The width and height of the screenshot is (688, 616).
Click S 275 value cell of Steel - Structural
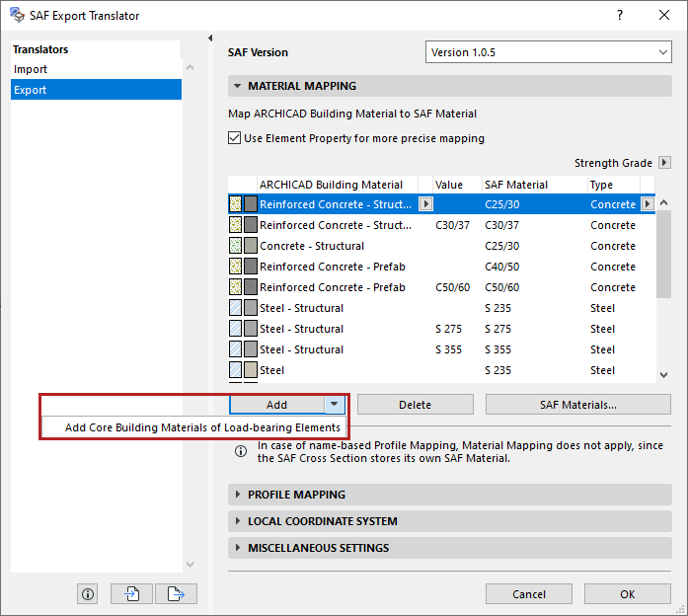448,329
